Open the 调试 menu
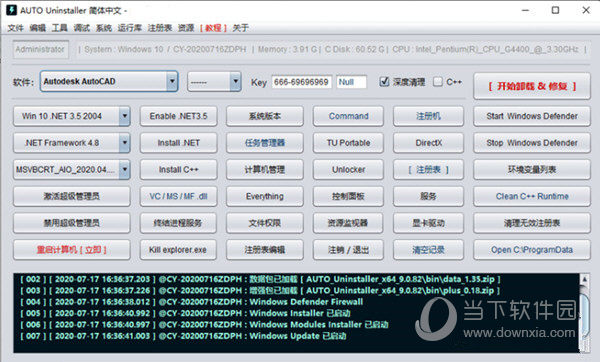This screenshot has height=362, width=600. click(82, 28)
